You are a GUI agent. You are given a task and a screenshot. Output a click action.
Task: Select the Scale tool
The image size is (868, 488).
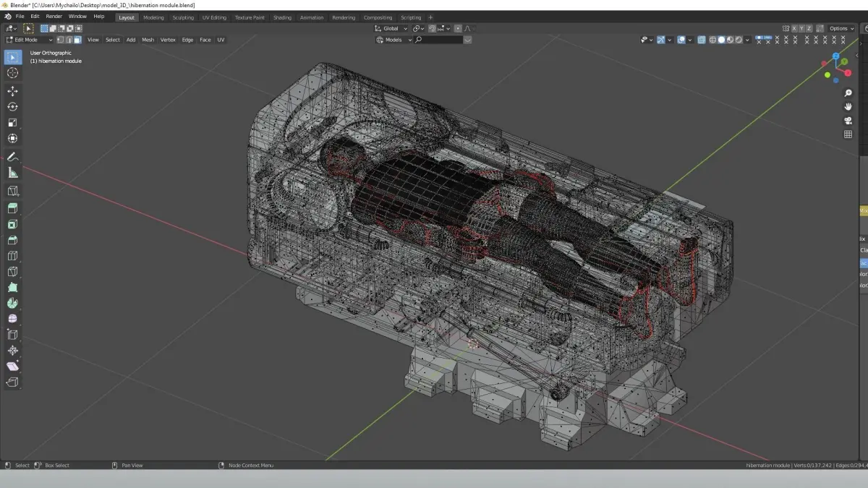[12, 123]
